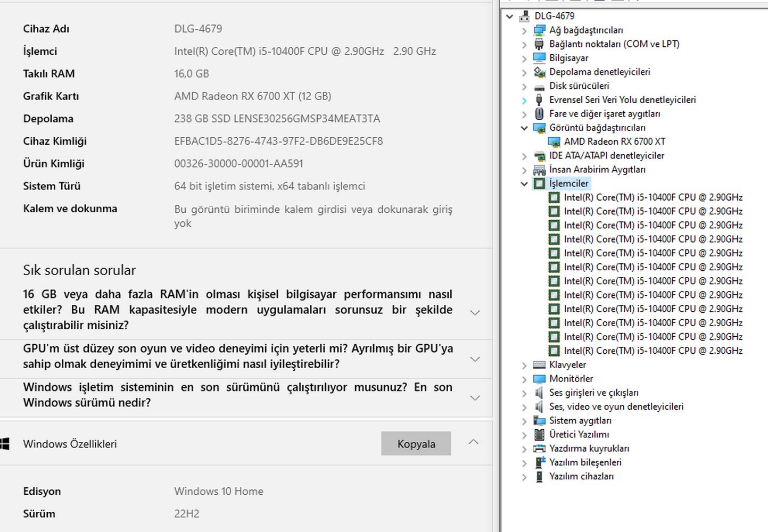Click the Disk sürücüleri drive icon
The image size is (768, 532).
[x=539, y=86]
